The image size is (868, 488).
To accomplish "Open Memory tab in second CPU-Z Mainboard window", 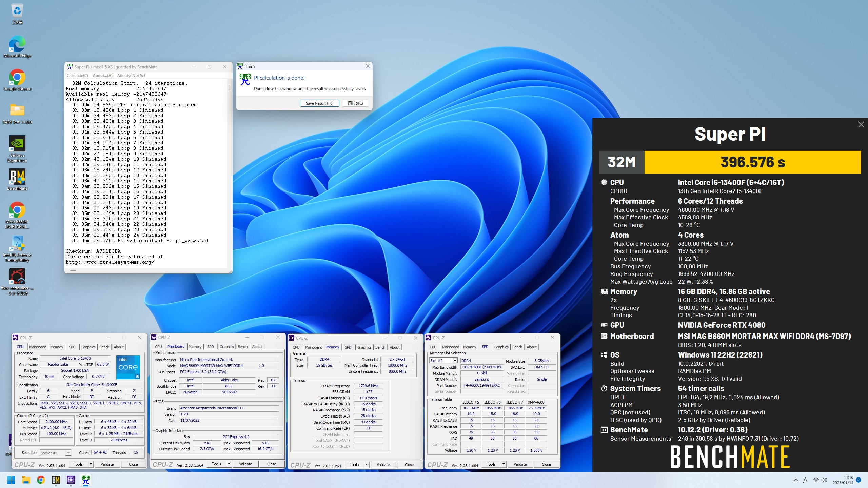I will pos(195,347).
